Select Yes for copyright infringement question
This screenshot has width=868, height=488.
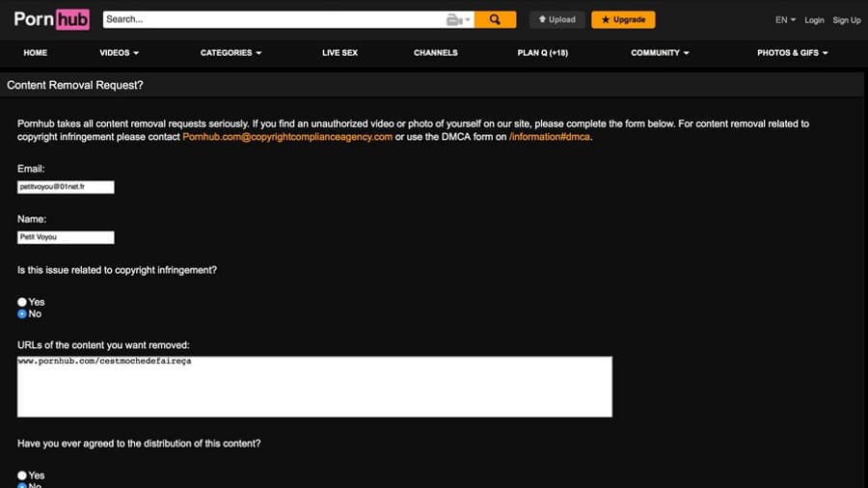point(22,302)
